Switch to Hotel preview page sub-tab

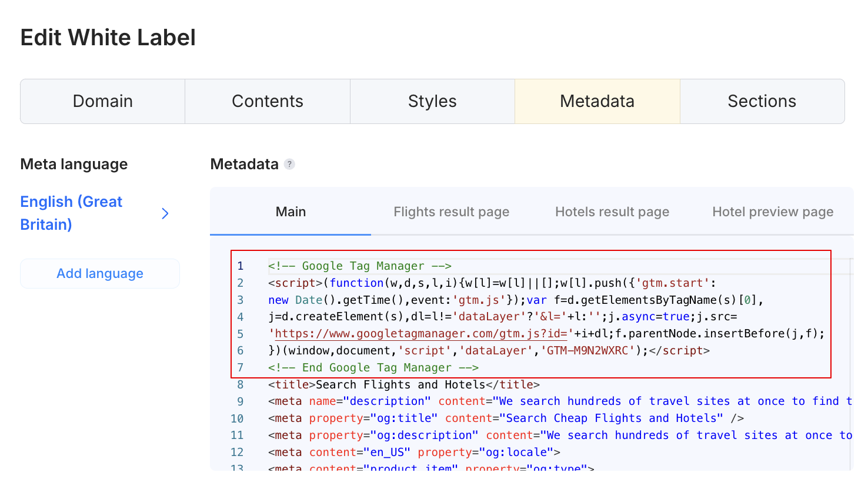point(773,212)
